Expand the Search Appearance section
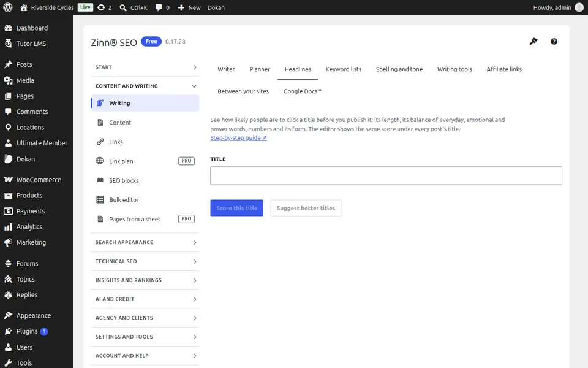Image resolution: width=588 pixels, height=368 pixels. [x=145, y=243]
